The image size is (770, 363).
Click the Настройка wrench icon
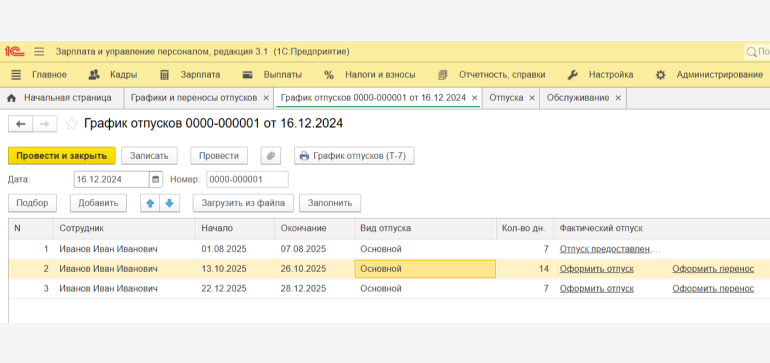(573, 75)
